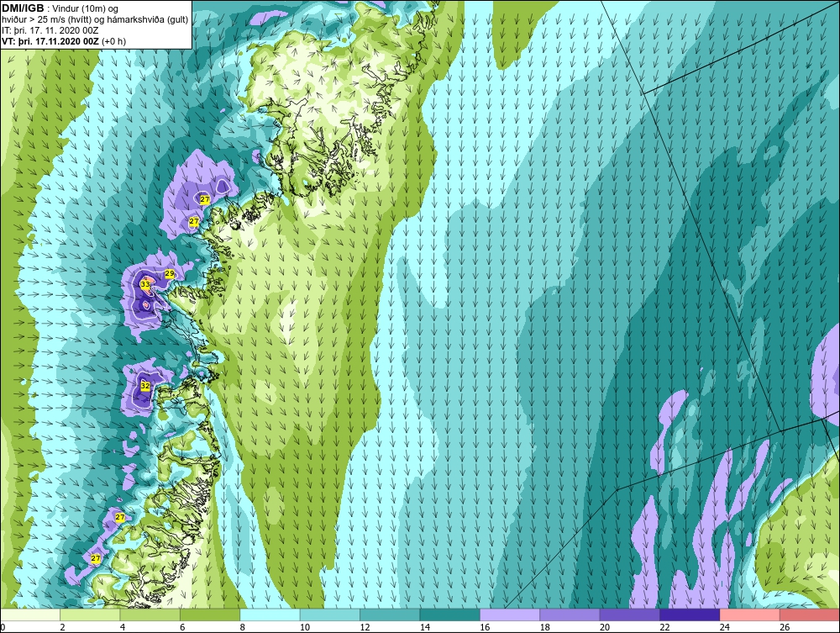Viewport: 840px width, 633px height.
Task: Click the legend scale number 24
Action: click(725, 628)
